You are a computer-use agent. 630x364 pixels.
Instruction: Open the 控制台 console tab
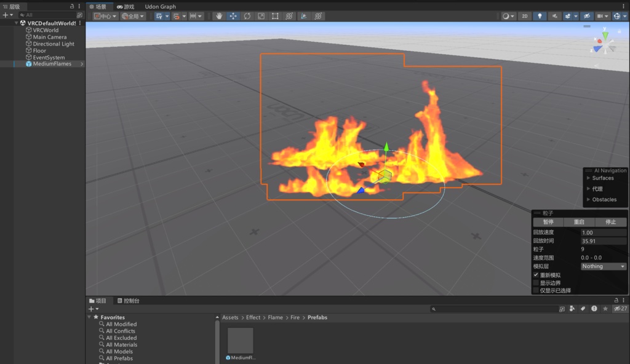128,301
